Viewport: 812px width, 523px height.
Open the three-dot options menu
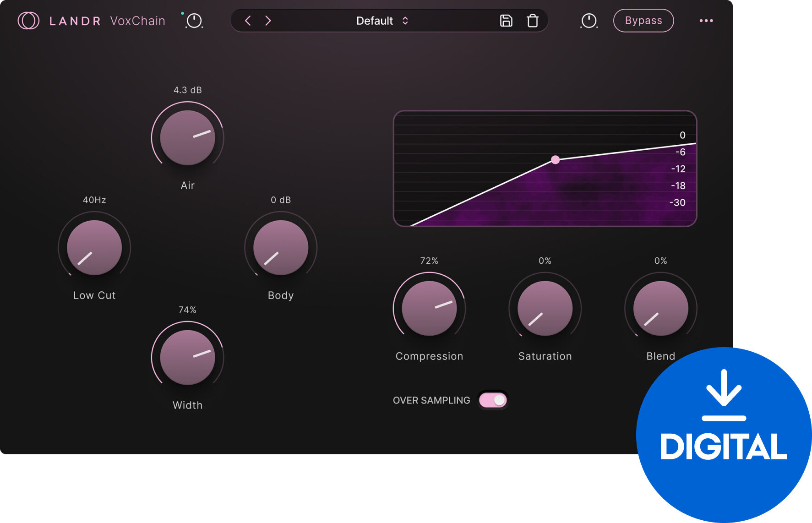707,21
